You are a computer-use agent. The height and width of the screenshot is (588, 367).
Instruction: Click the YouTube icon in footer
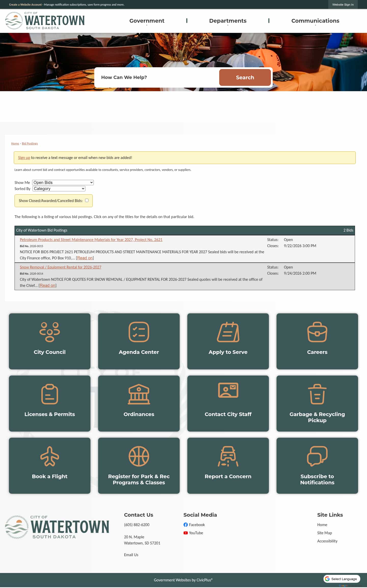(x=186, y=533)
